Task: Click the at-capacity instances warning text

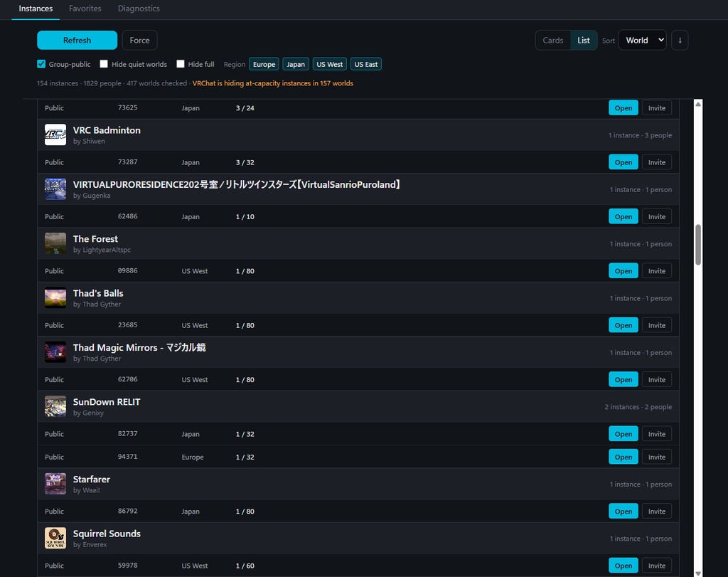Action: coord(273,83)
